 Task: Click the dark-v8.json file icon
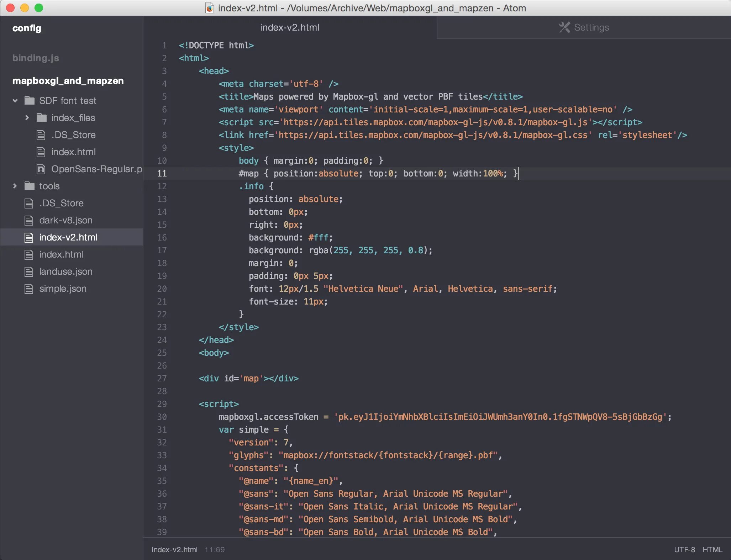[x=29, y=220]
